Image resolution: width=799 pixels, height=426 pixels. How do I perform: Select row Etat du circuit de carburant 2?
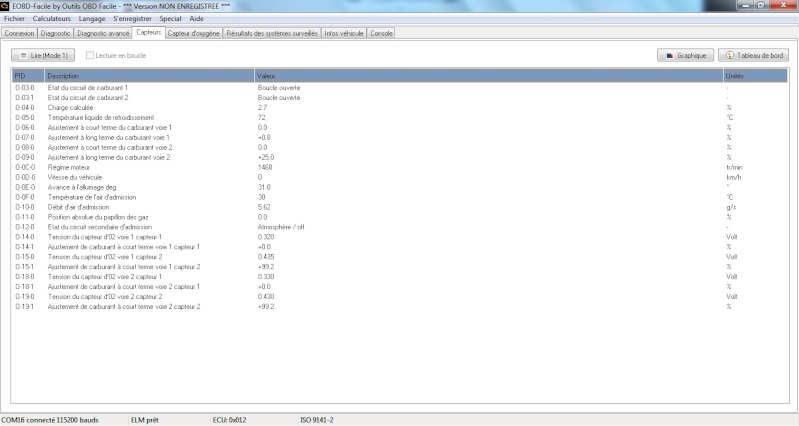tap(400, 97)
